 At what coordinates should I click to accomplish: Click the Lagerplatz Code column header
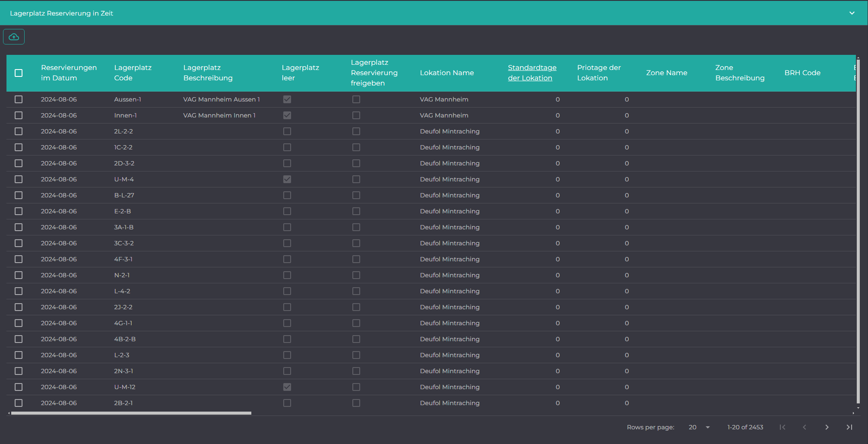point(133,73)
